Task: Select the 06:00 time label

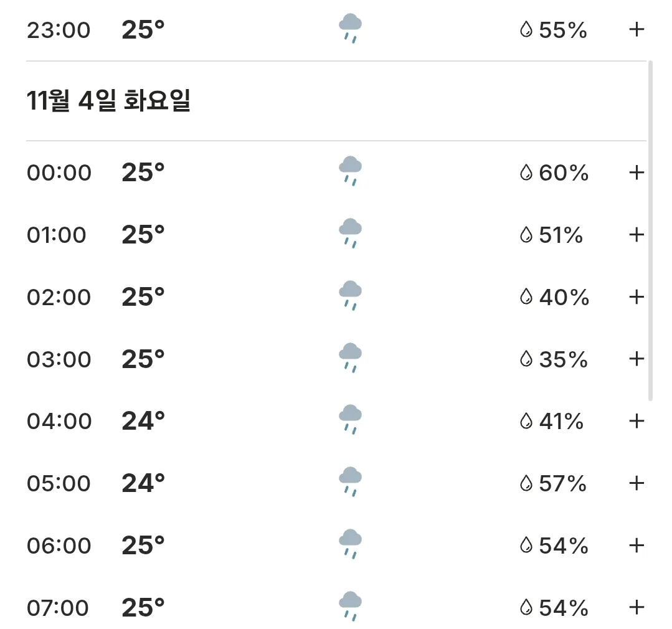Action: click(x=59, y=546)
